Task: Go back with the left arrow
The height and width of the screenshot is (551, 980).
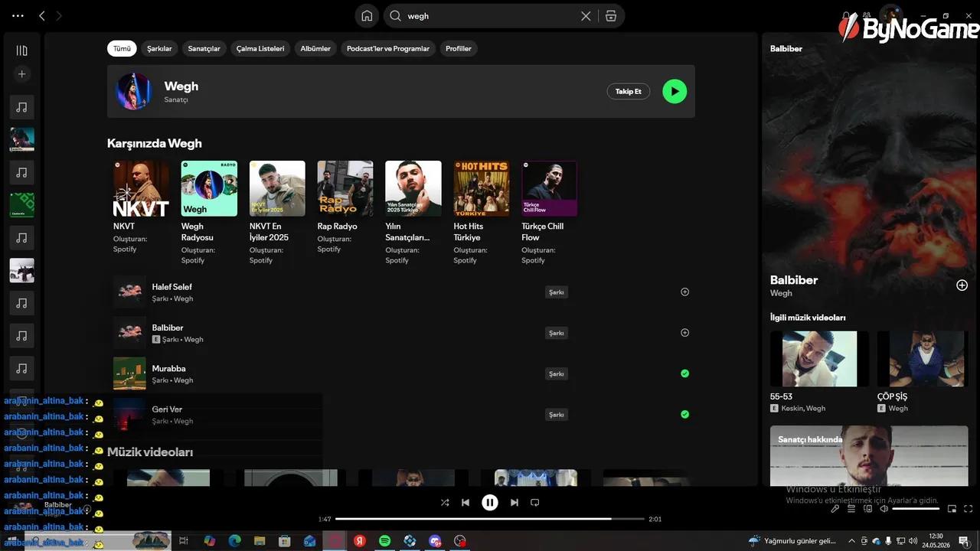Action: click(42, 15)
